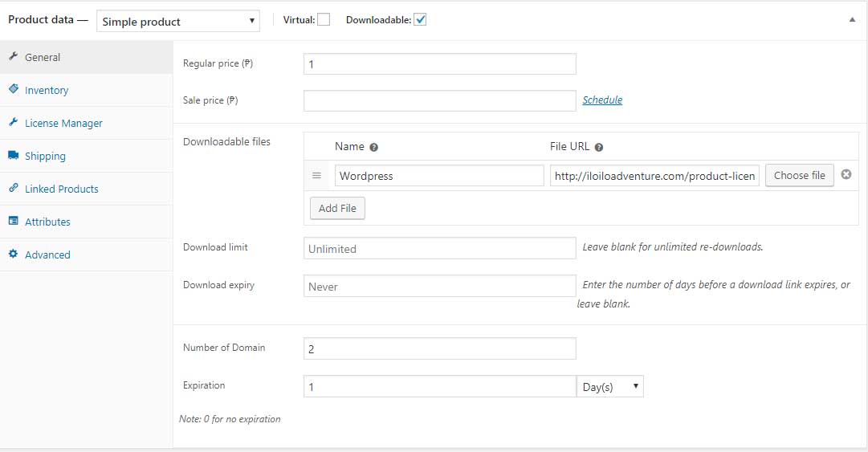Enable the Virtual checkbox
The width and height of the screenshot is (868, 452).
pyautogui.click(x=324, y=20)
